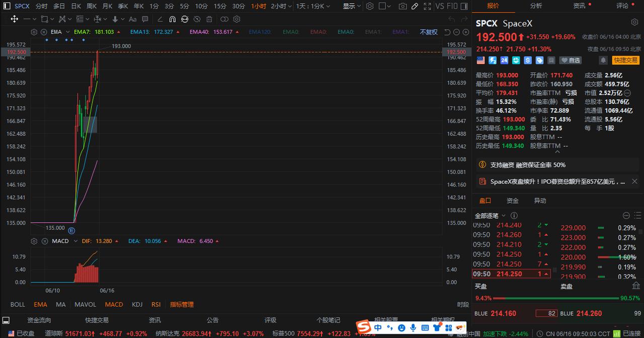644x338 pixels.
Task: Open the 异动 tab in order panel
Action: tap(540, 200)
